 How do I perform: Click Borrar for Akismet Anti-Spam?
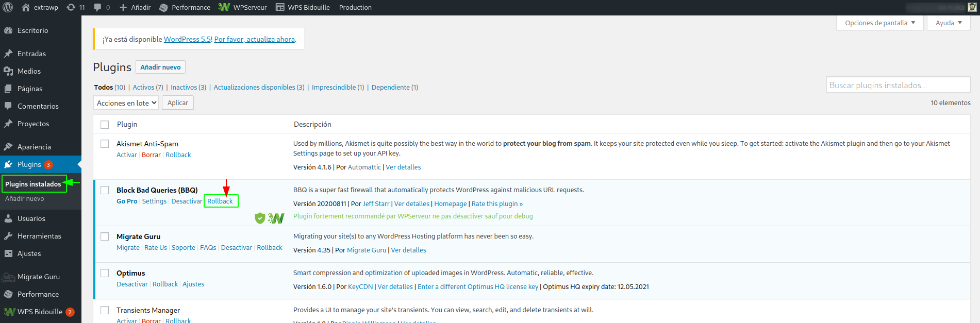(151, 155)
